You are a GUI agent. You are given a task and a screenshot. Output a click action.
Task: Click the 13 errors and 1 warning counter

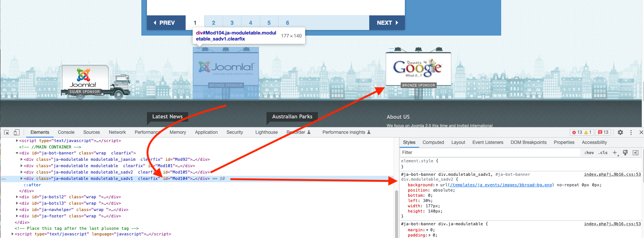click(582, 132)
